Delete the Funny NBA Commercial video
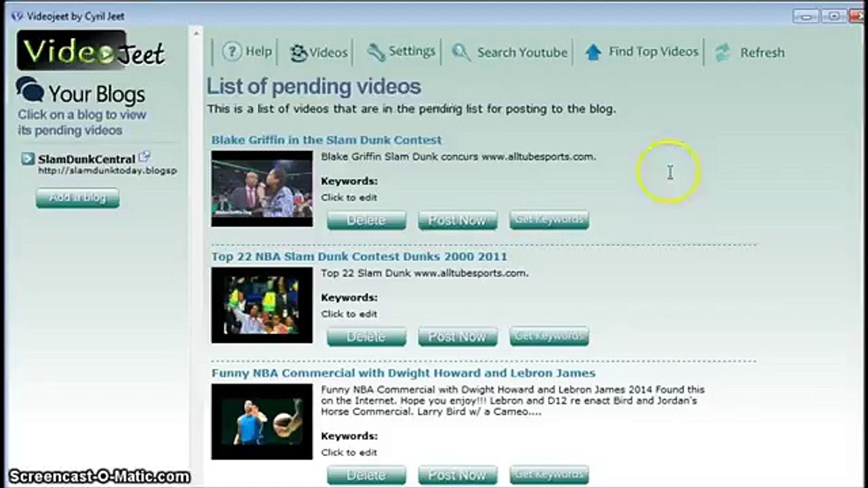This screenshot has width=868, height=488. coord(367,475)
